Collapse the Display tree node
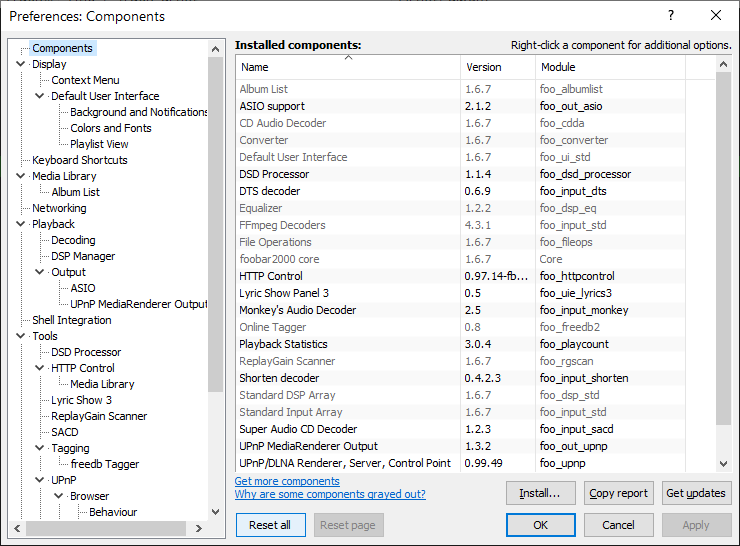Screen dimensions: 740x546 [20, 64]
